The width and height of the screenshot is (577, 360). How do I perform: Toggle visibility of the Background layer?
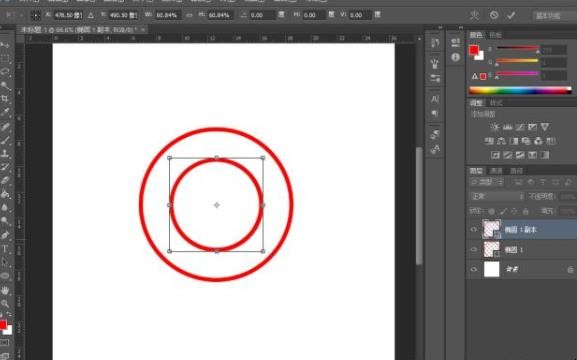click(x=474, y=269)
